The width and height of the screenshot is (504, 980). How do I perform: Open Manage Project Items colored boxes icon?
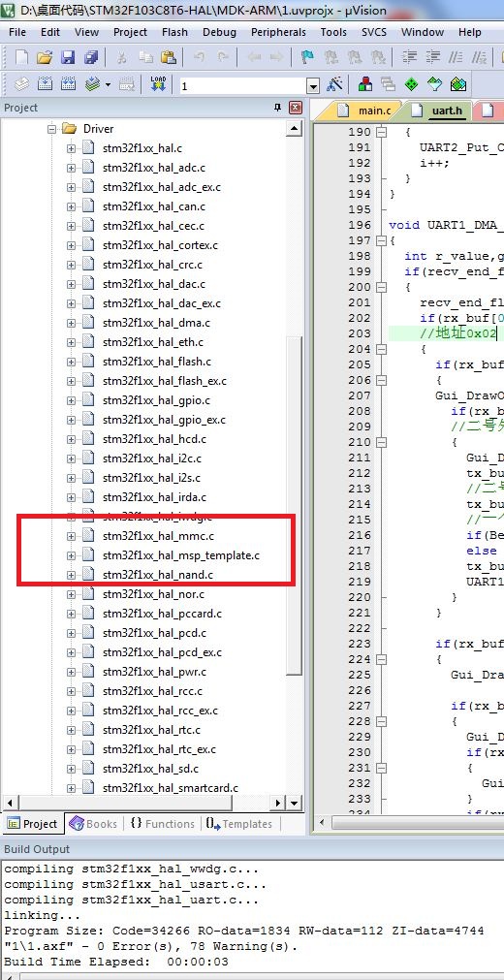coord(365,83)
